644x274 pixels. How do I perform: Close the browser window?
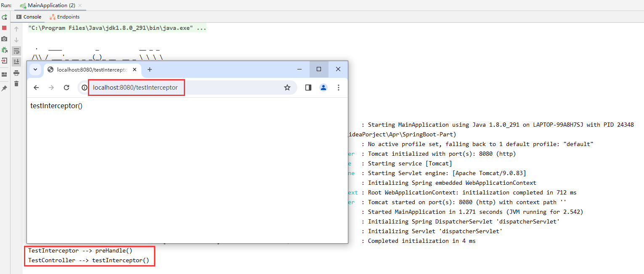tap(338, 69)
